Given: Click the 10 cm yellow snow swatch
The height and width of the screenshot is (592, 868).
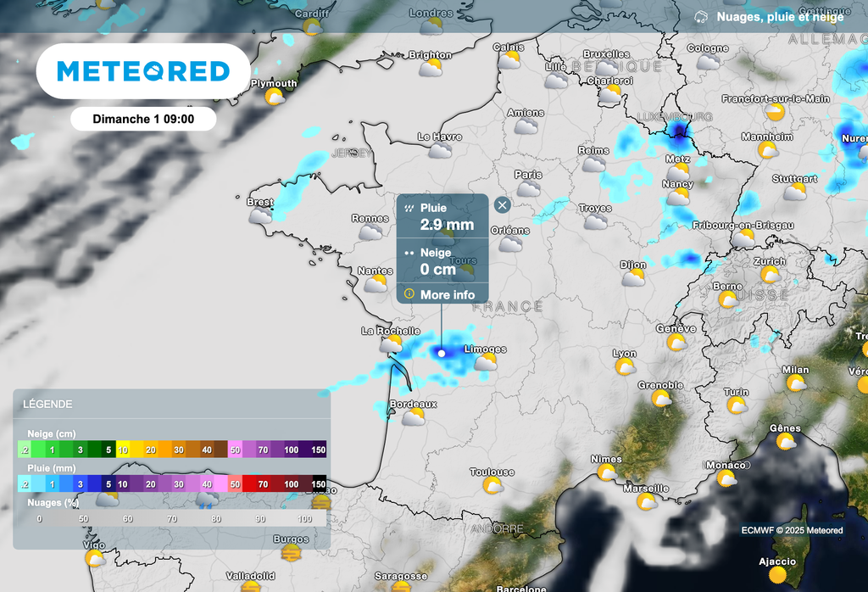Looking at the screenshot, I should (x=123, y=450).
